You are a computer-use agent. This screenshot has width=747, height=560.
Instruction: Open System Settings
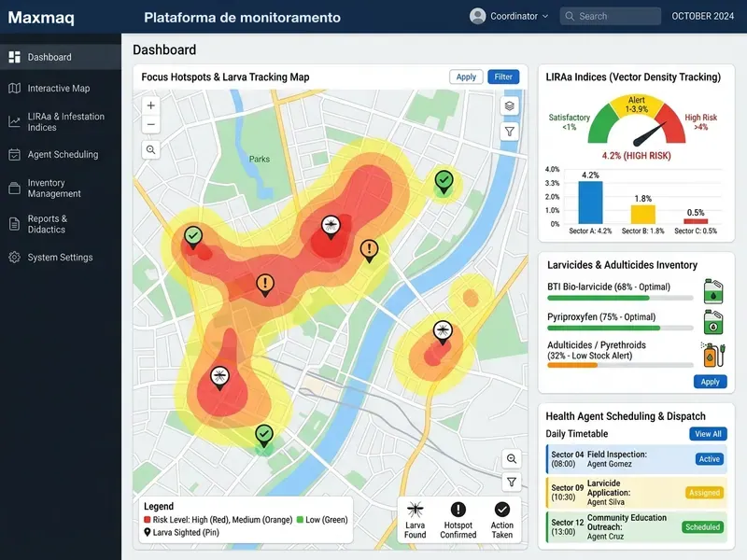point(61,258)
